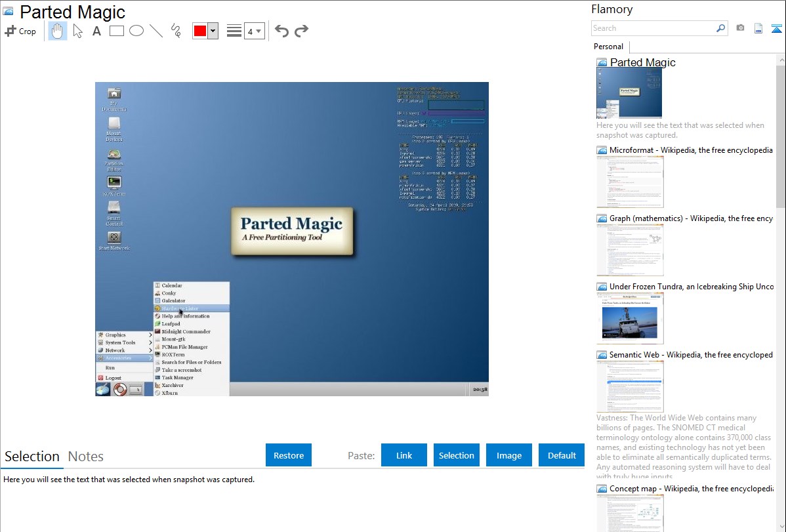Select the straight line tool
The height and width of the screenshot is (532, 786).
[x=156, y=31]
